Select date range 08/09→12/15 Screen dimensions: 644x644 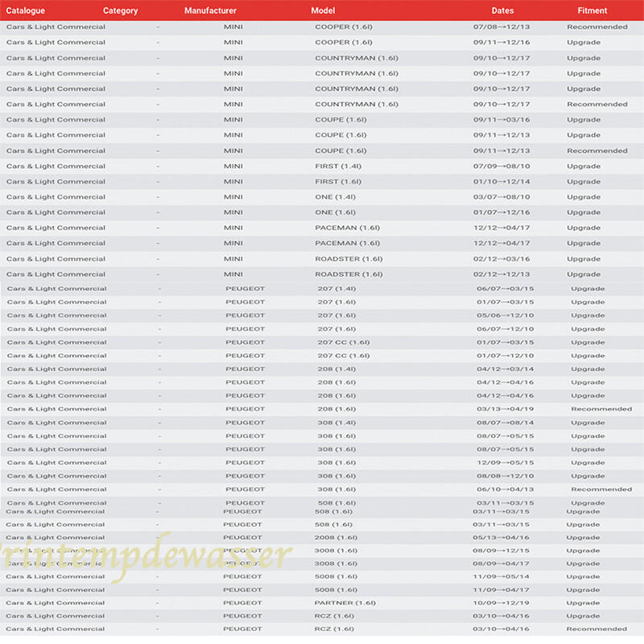501,551
